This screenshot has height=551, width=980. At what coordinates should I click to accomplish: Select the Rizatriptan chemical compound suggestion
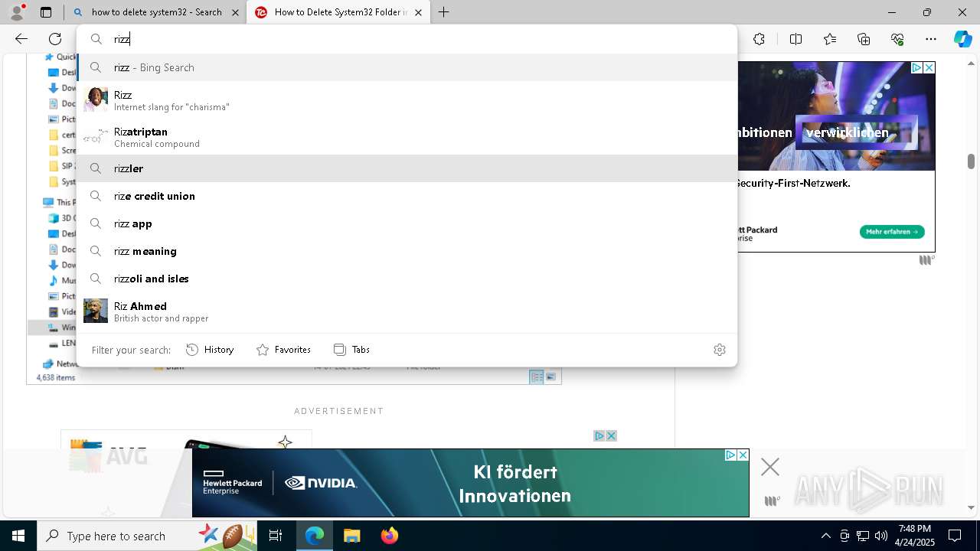[407, 137]
